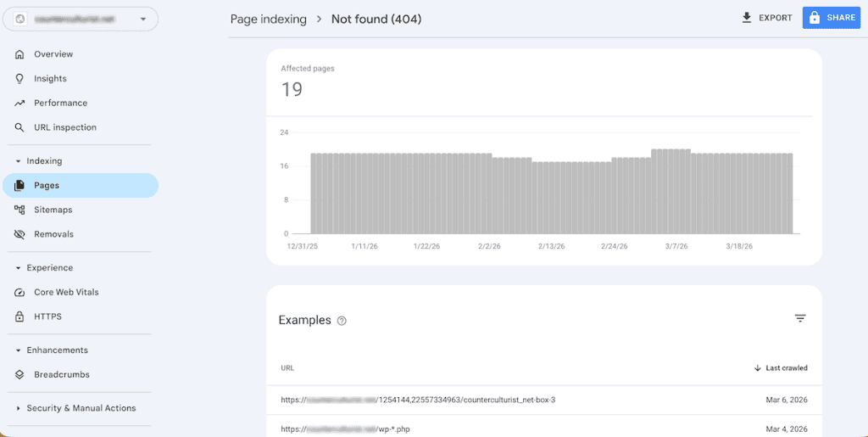
Task: Open the Examples filter icon
Action: 800,318
